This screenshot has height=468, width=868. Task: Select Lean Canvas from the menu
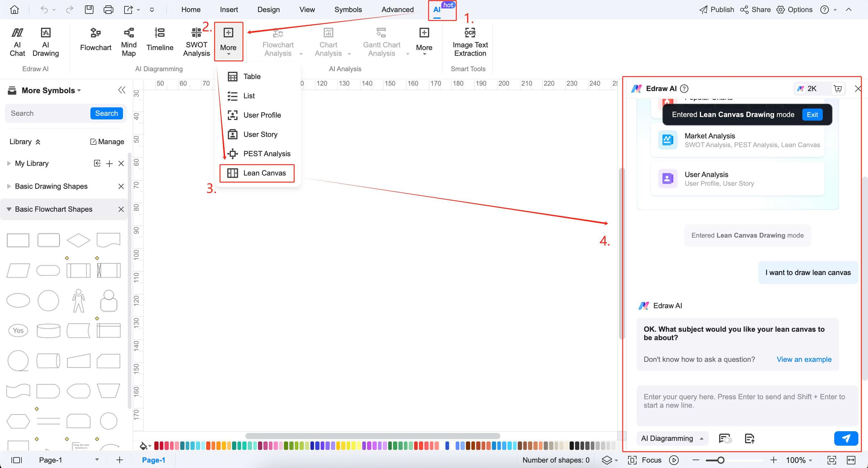pyautogui.click(x=257, y=173)
